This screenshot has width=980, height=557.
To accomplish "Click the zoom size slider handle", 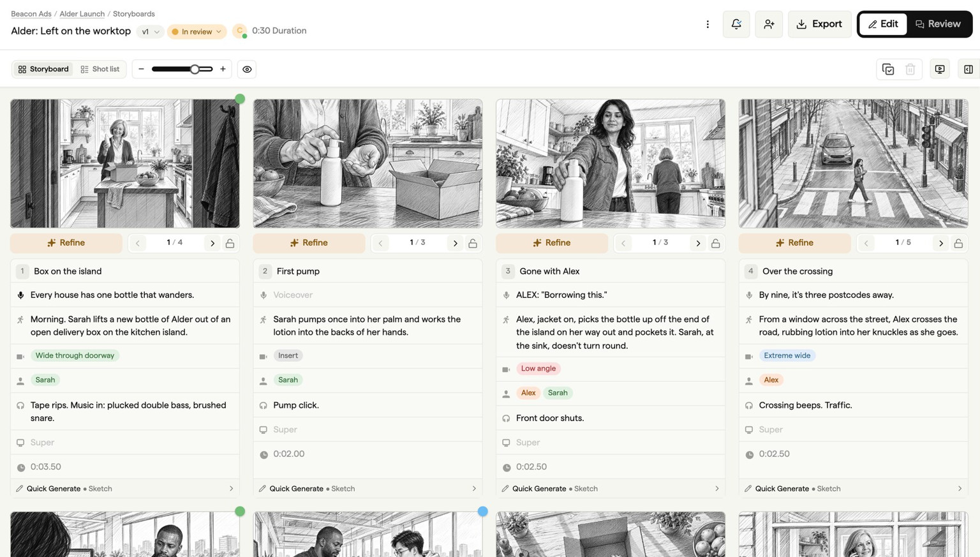I will tap(195, 69).
